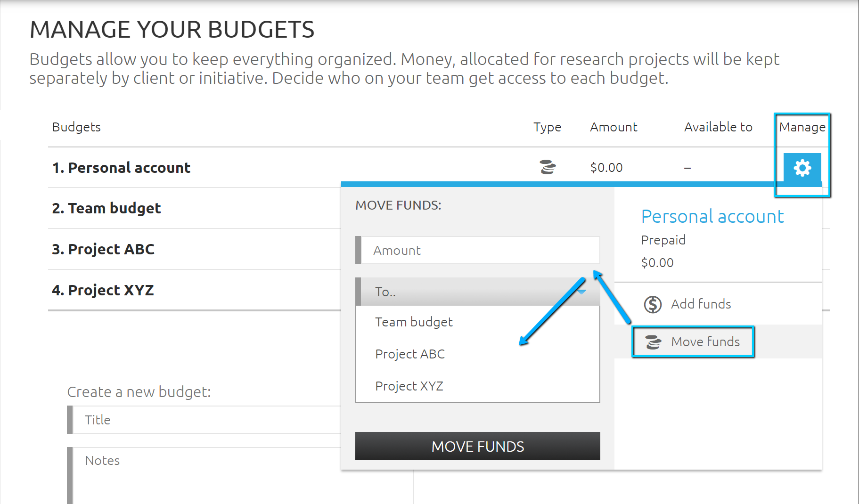Choose Project ABC as destination budget
This screenshot has width=859, height=504.
[410, 354]
